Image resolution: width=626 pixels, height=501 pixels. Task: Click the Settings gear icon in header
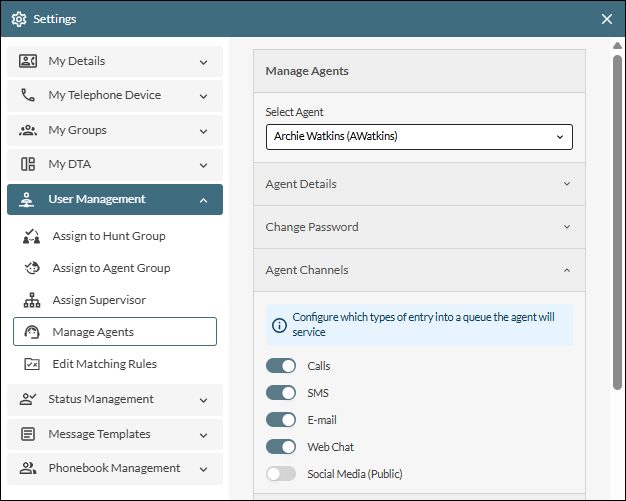point(19,19)
